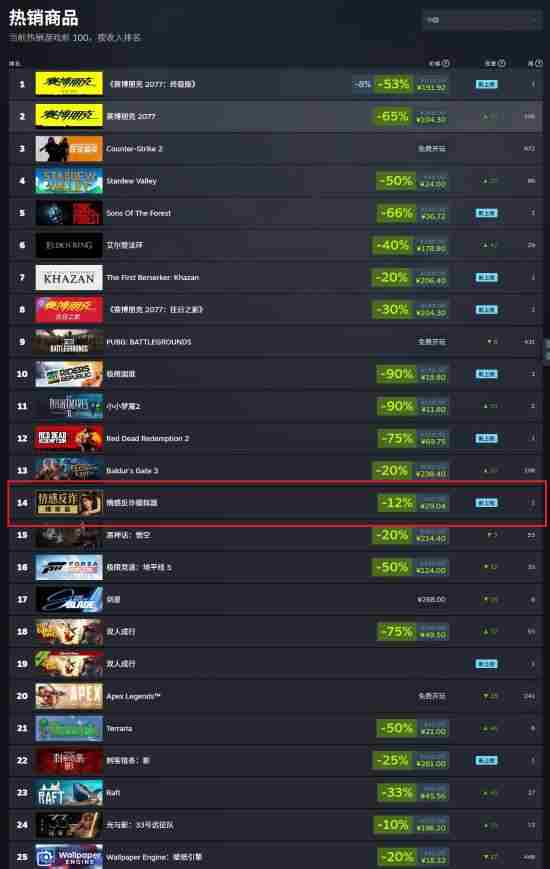The height and width of the screenshot is (869, 550).
Task: Open the Baldur's Gate 3 title link
Action: [132, 471]
